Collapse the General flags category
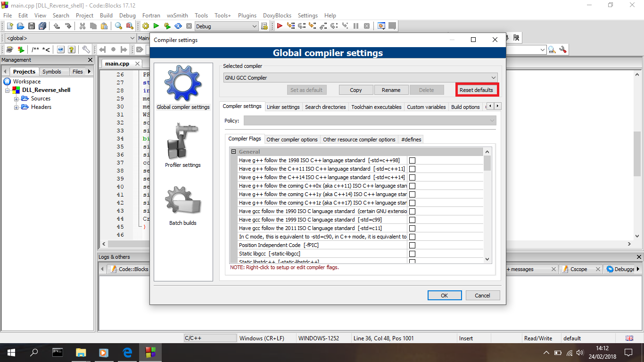644x362 pixels. point(233,152)
